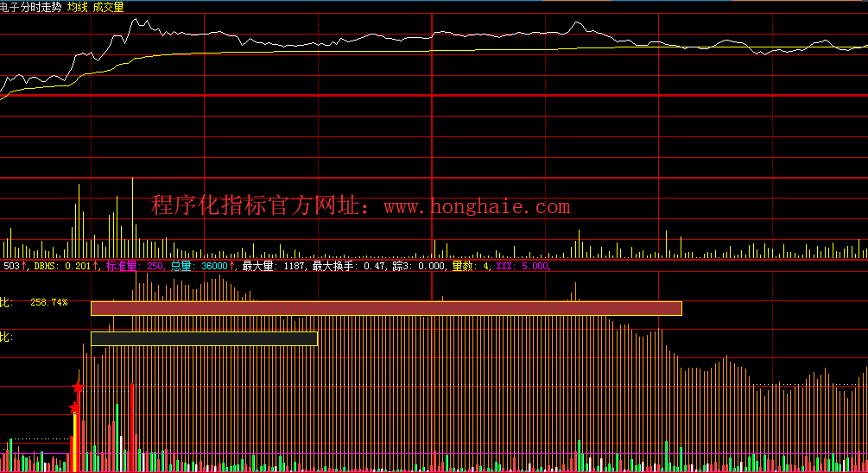Click the lower red star marker

(x=74, y=407)
